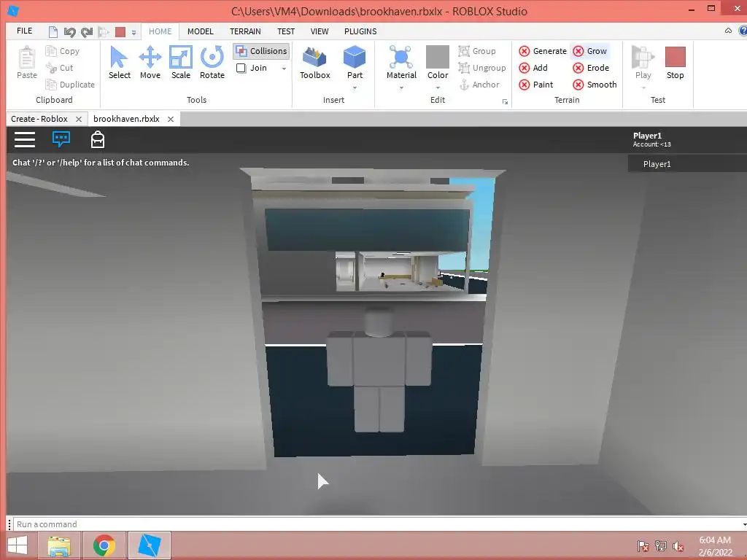Insert a new Part
Viewport: 747px width, 560px height.
(355, 63)
